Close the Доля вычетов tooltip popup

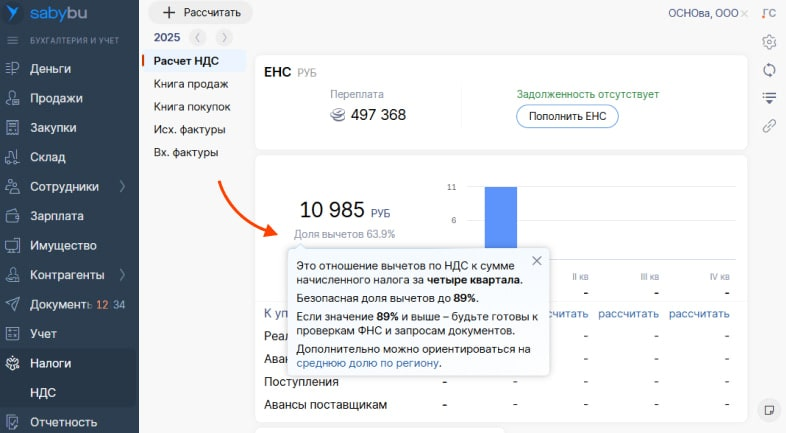[537, 261]
